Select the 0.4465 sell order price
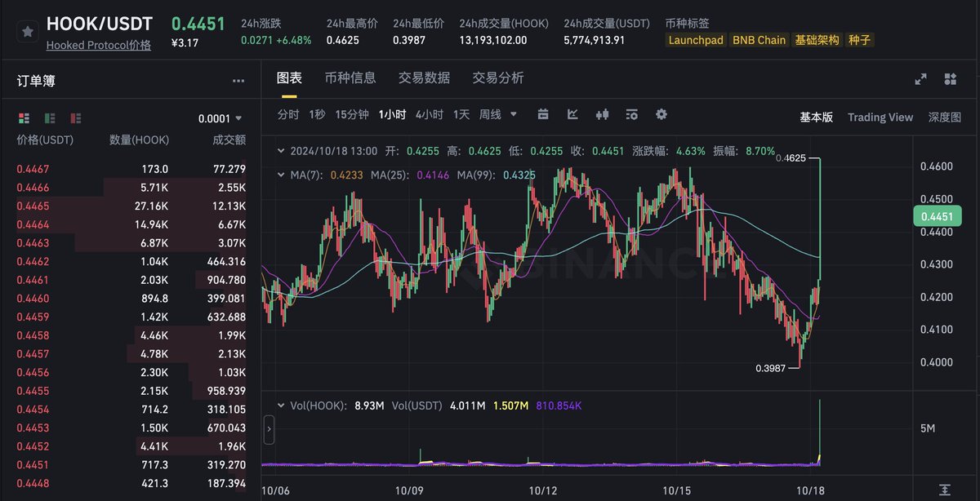This screenshot has width=980, height=501. 33,206
